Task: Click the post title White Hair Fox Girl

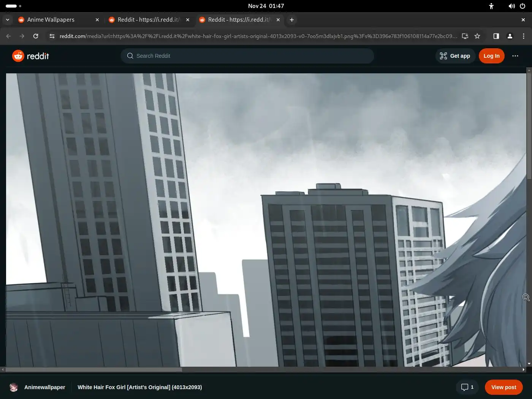Action: pos(139,387)
